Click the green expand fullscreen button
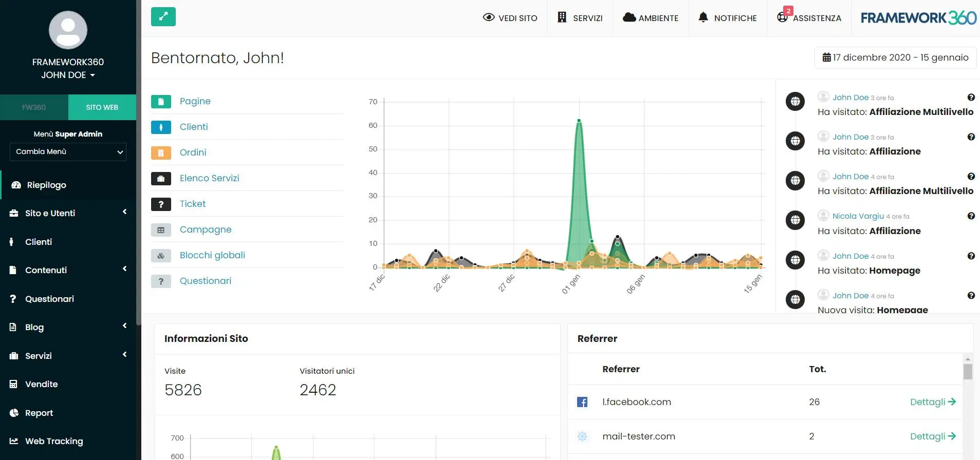This screenshot has height=460, width=980. point(163,16)
